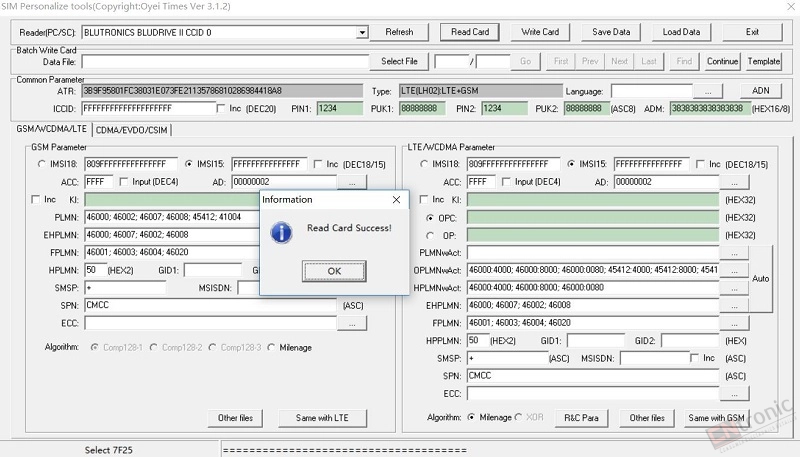Click OK in the Information dialog

click(334, 271)
